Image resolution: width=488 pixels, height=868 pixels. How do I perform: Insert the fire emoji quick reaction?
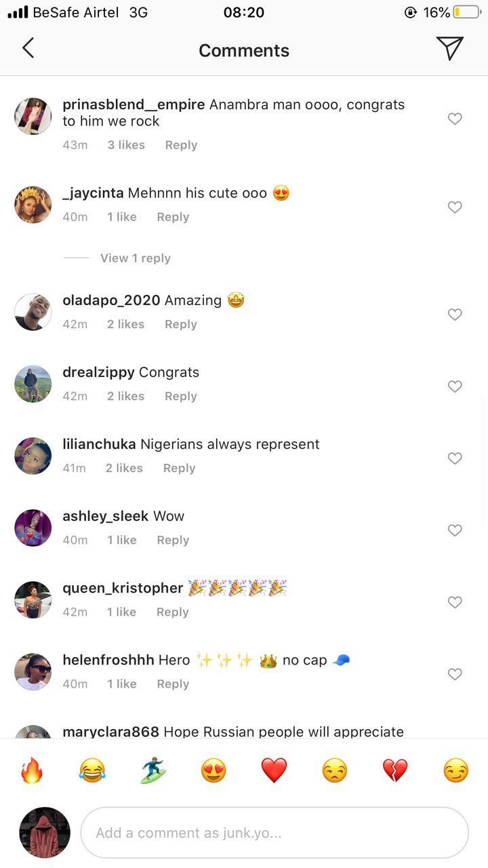pyautogui.click(x=32, y=770)
